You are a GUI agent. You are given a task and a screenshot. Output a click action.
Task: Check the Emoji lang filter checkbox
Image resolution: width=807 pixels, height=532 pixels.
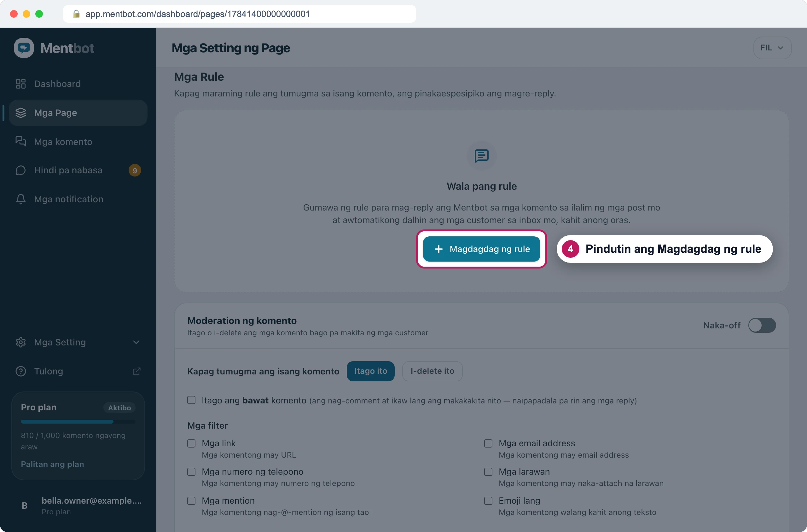488,501
